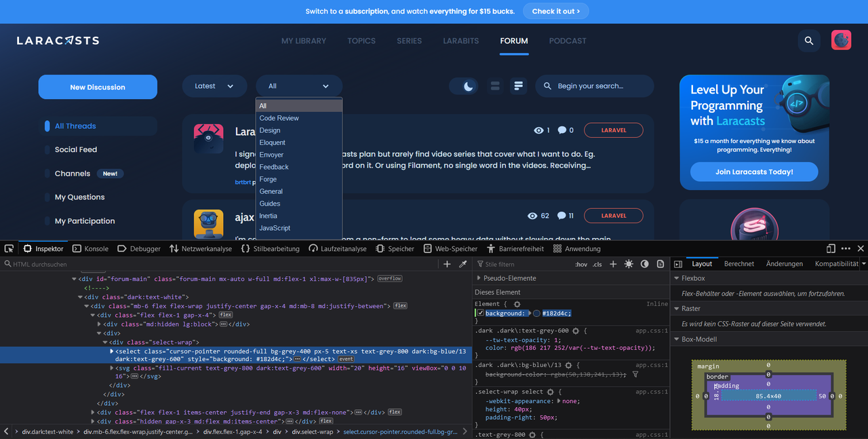The width and height of the screenshot is (868, 439).
Task: Toggle dark color scheme simulation icon
Action: (644, 264)
